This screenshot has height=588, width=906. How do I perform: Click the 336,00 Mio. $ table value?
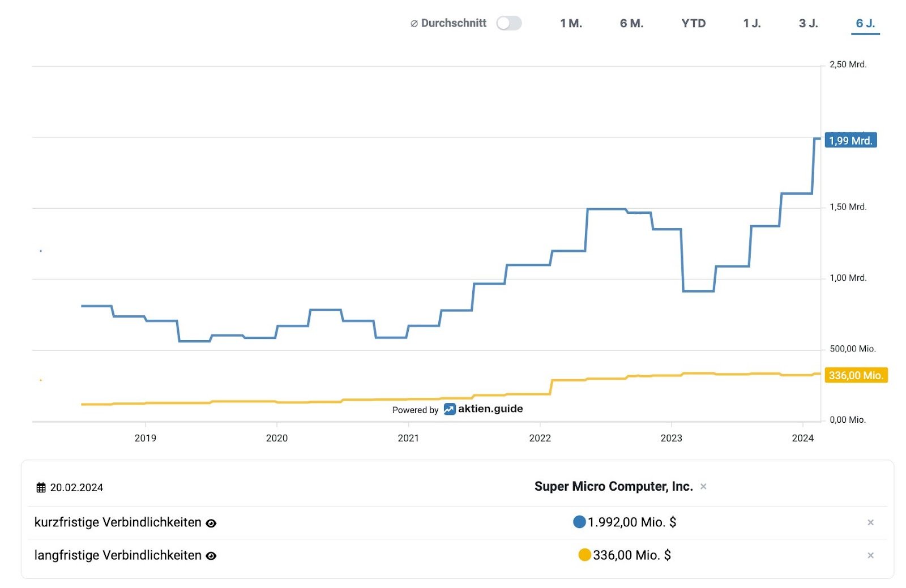[632, 555]
